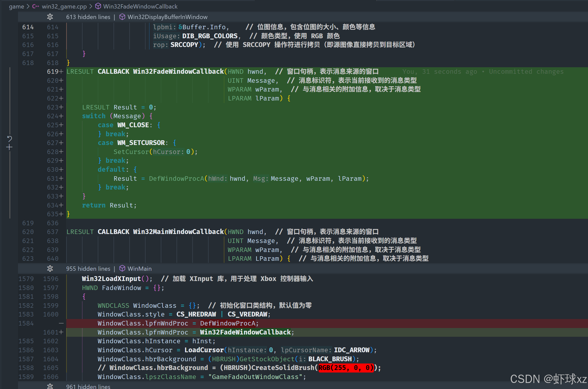Screen dimensions: 588x389
Task: Click the 'Uncommitted changes' blame annotation
Action: pos(526,72)
